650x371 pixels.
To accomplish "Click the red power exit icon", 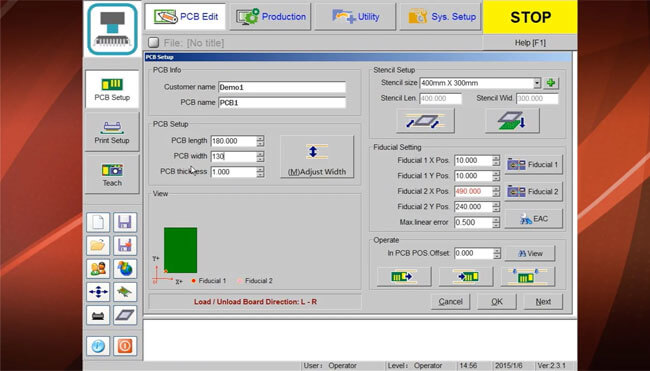I will click(125, 346).
